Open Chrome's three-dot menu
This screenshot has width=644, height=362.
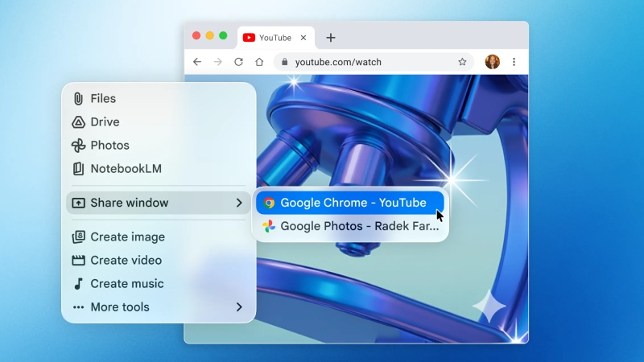point(514,62)
